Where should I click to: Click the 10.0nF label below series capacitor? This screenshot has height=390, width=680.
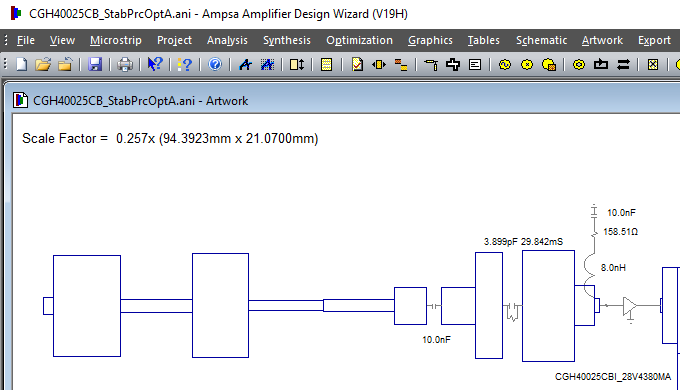pyautogui.click(x=436, y=340)
